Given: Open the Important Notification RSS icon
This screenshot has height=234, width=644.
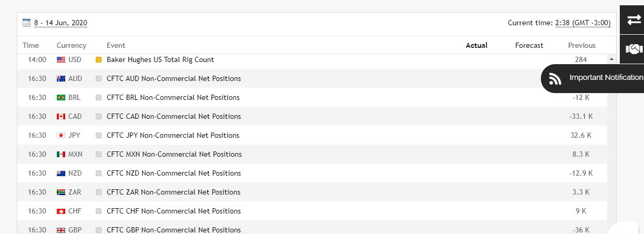Looking at the screenshot, I should point(555,78).
